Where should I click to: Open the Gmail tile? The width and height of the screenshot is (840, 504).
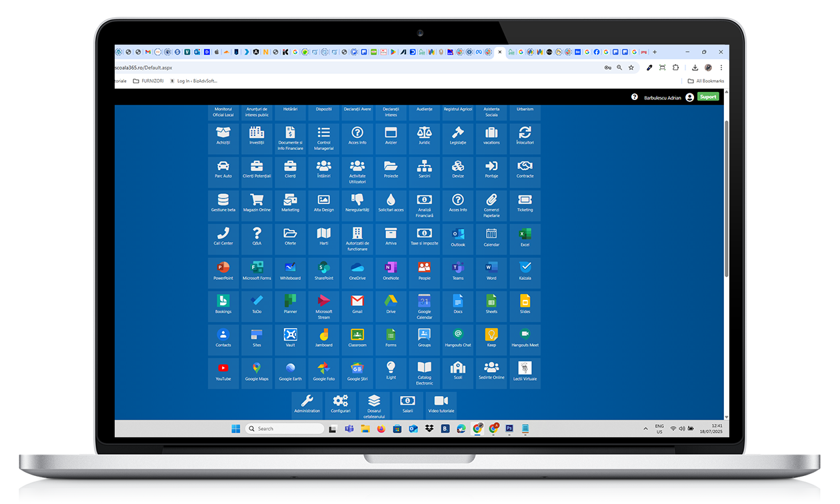coord(357,304)
